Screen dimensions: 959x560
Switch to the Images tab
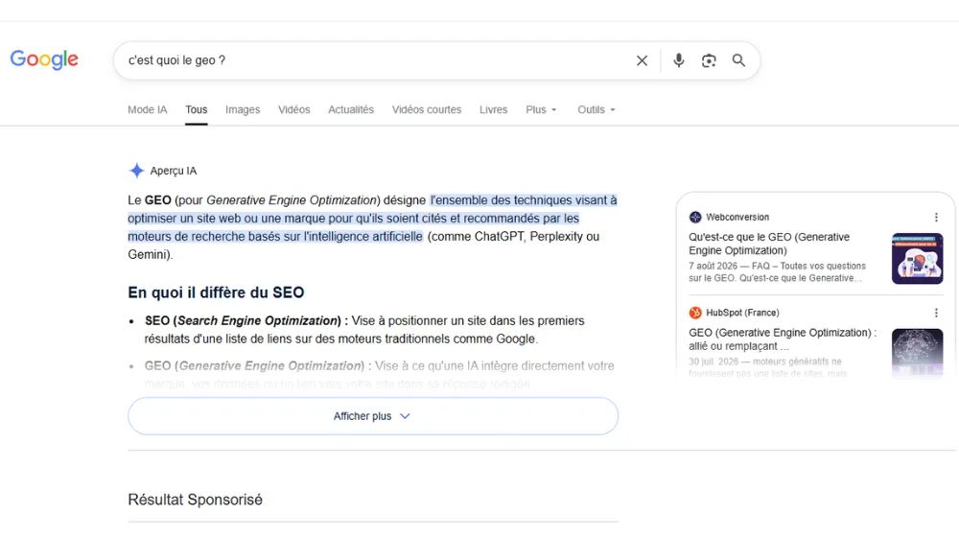243,110
